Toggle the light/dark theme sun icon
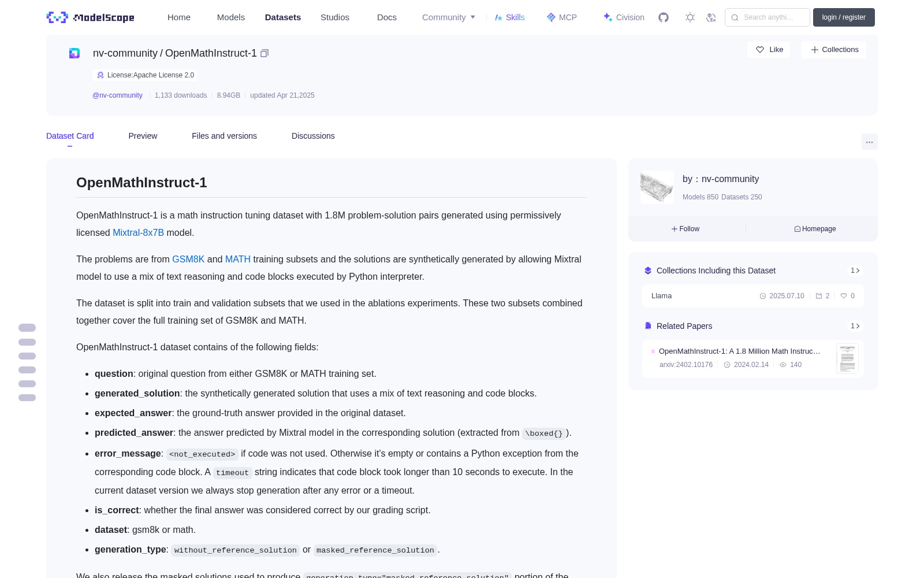The image size is (924, 578). 690,17
